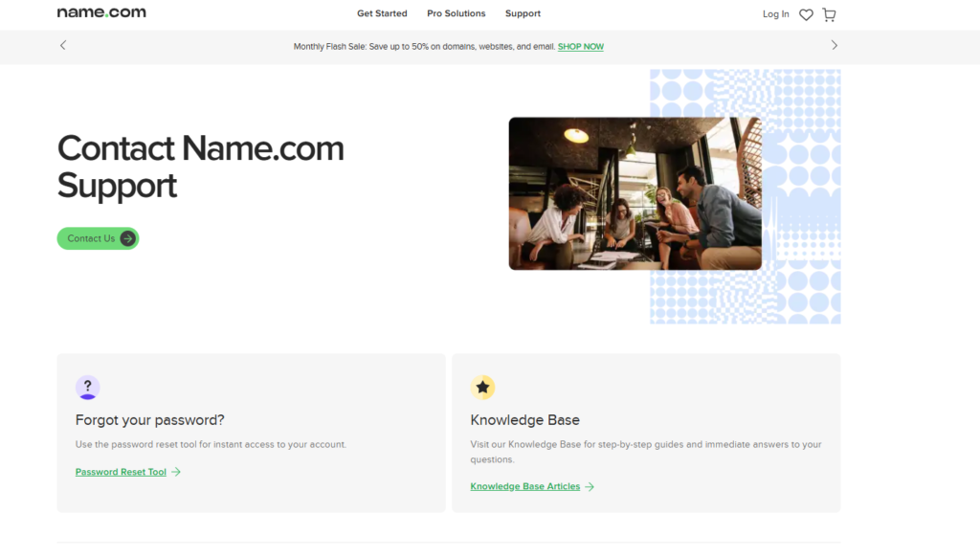Open the wishlist heart icon

[806, 14]
